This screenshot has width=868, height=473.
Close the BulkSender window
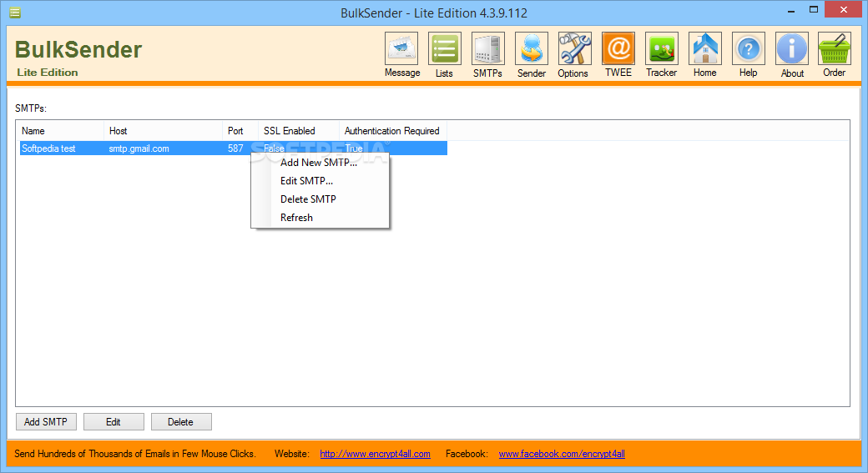pos(844,9)
